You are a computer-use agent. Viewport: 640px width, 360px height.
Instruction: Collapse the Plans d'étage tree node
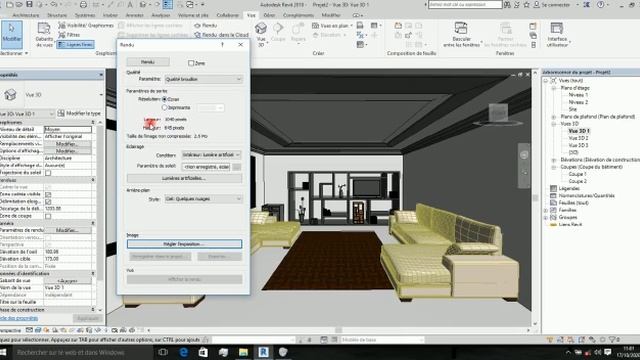click(554, 88)
